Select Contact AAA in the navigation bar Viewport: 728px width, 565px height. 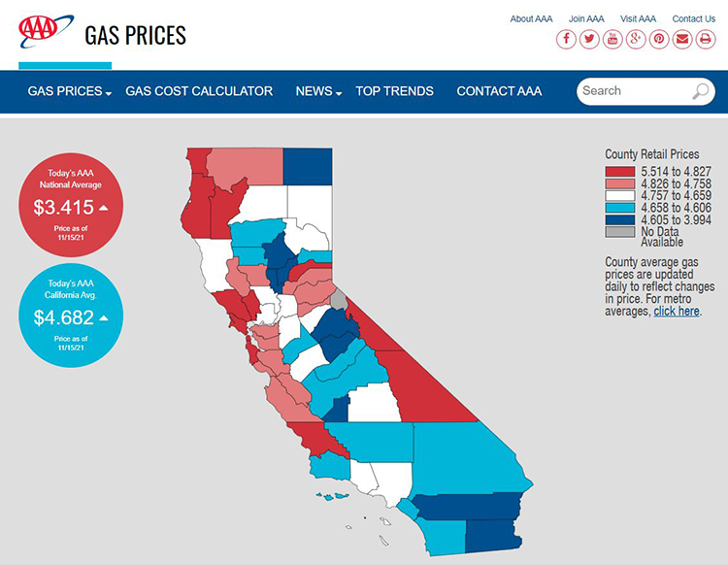point(499,91)
